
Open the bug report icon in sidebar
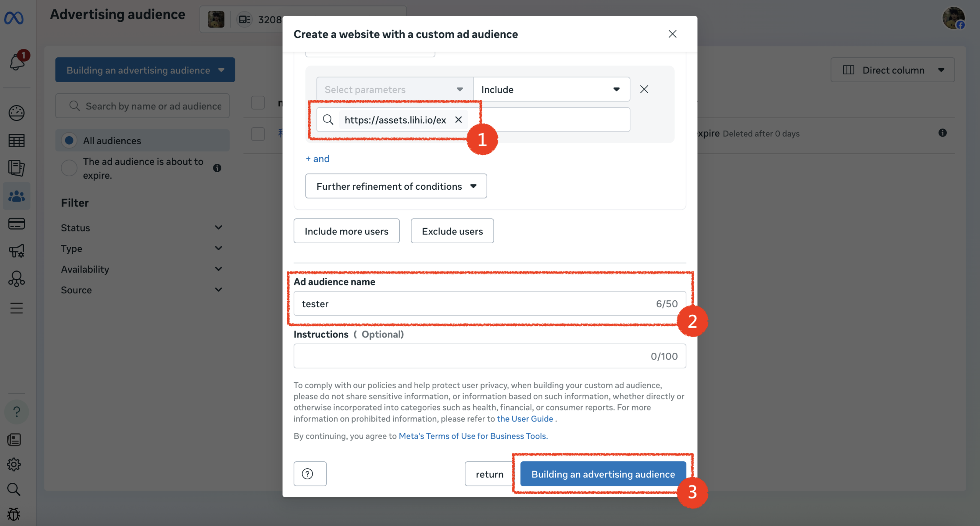click(x=14, y=514)
